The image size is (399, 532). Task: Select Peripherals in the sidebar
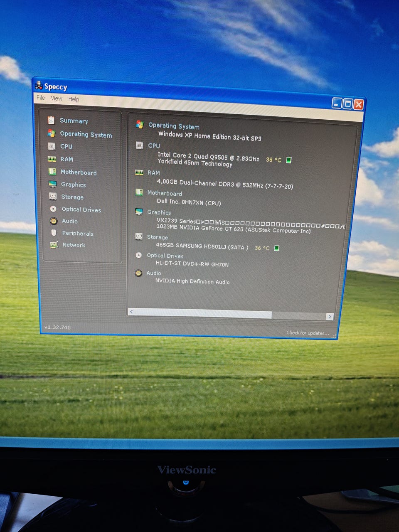[x=78, y=233]
